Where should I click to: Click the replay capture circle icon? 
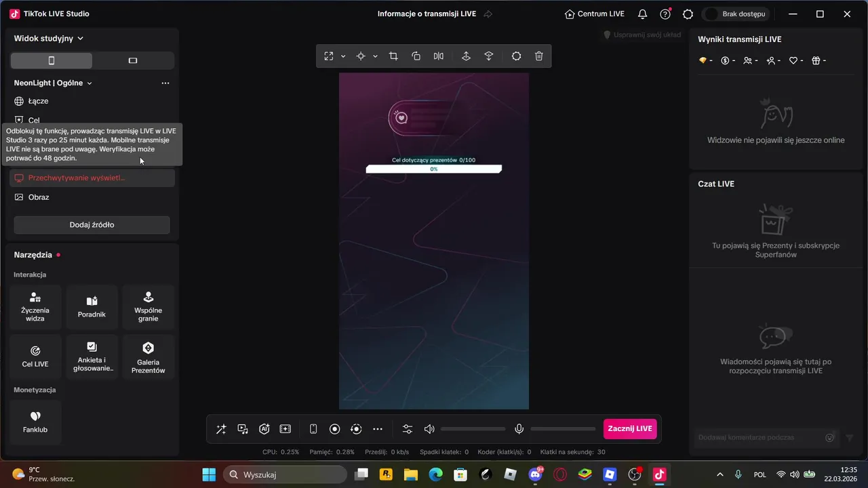point(356,429)
